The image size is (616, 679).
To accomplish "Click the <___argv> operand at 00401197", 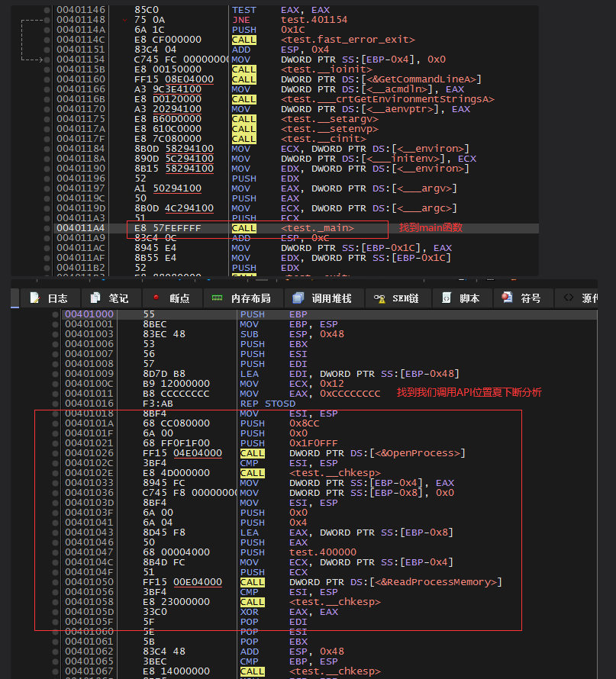I will coord(424,188).
